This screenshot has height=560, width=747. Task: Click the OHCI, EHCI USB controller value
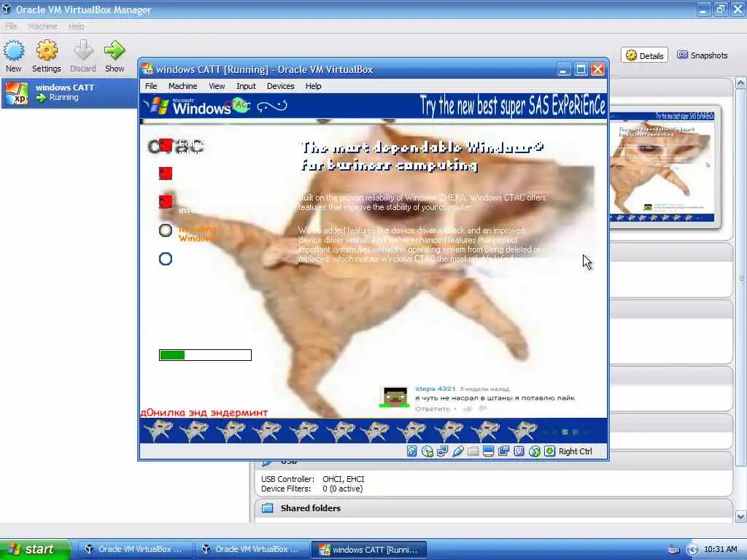(344, 479)
